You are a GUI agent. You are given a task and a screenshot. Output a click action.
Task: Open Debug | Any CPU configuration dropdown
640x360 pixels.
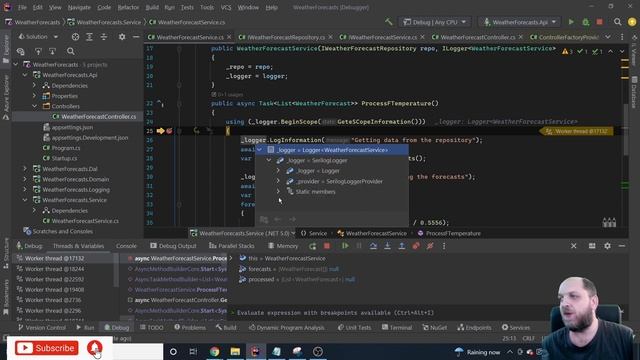[x=435, y=22]
